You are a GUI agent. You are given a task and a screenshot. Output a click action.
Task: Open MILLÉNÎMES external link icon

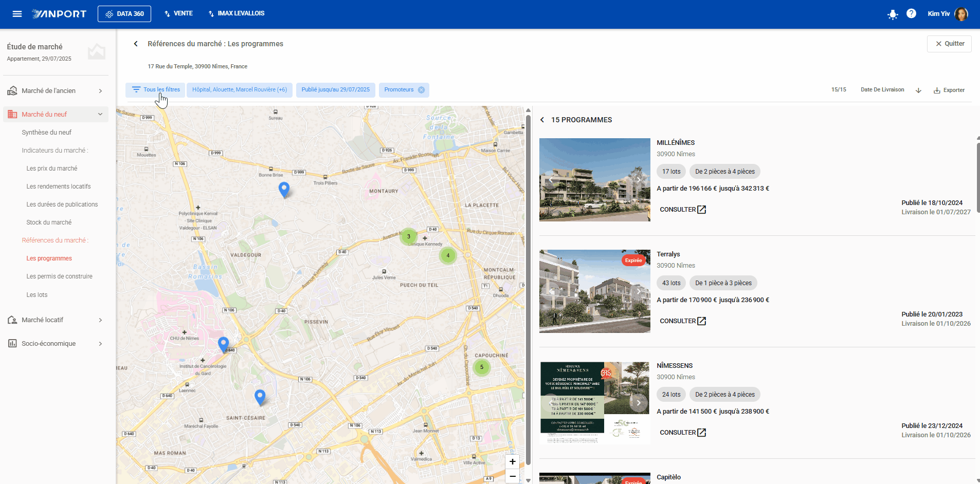(x=702, y=210)
